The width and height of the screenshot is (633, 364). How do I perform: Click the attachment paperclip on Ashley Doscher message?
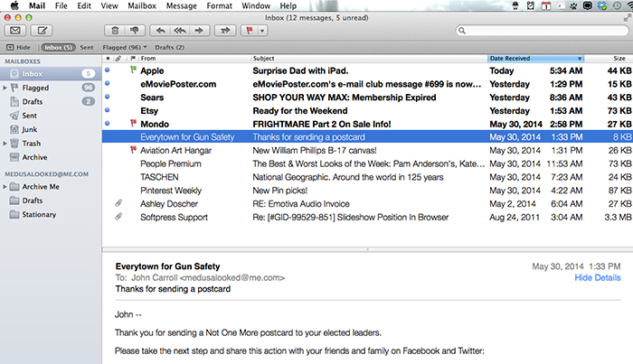[118, 203]
